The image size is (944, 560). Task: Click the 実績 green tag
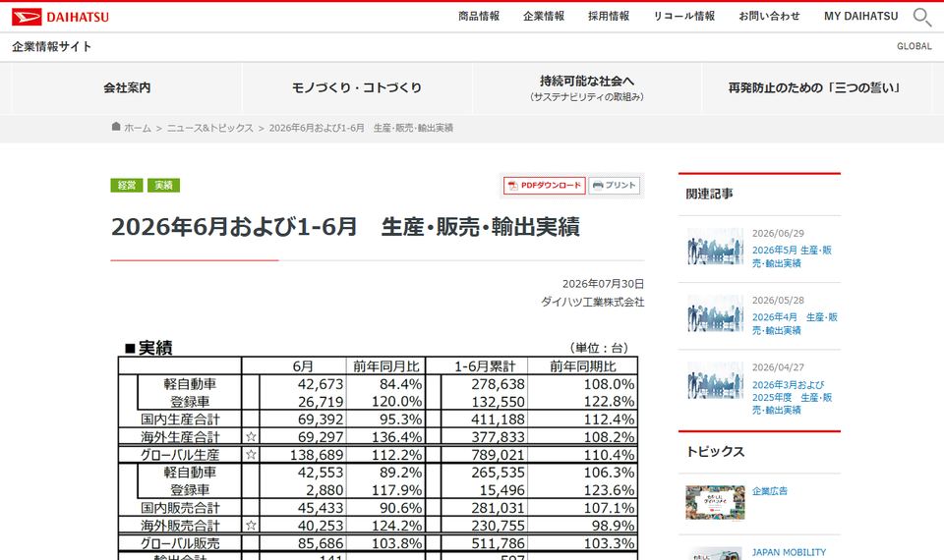pos(164,186)
